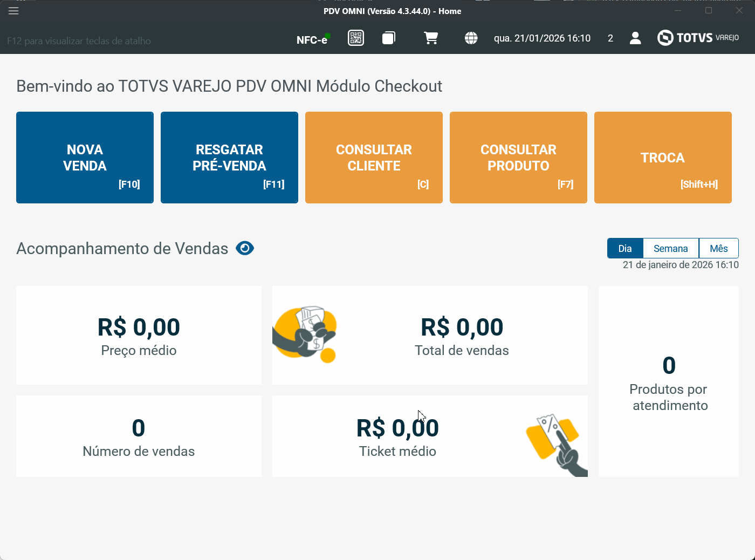Screen dimensions: 755x560
Task: Open the user profile icon
Action: [x=635, y=38]
